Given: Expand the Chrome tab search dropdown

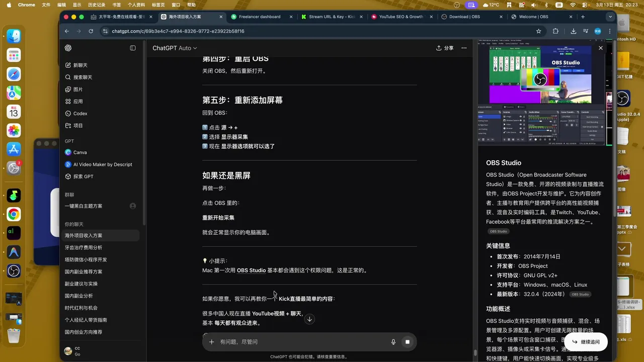Looking at the screenshot, I should coord(610,17).
